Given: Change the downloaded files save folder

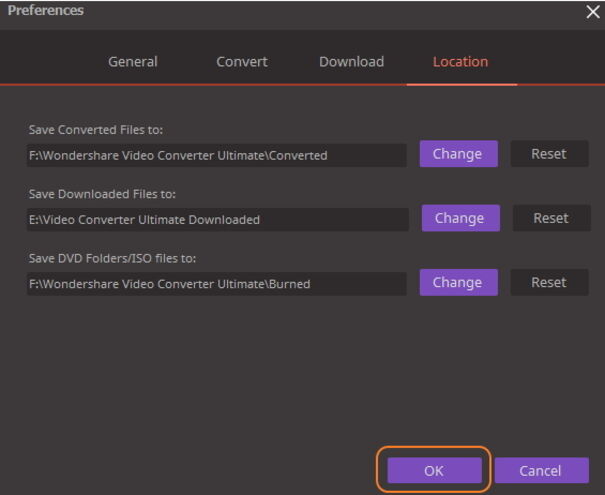Looking at the screenshot, I should tap(461, 218).
